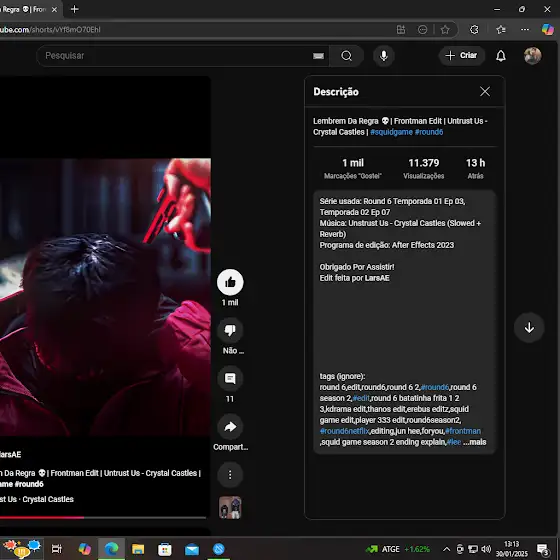Seek on the Short's red progress bar
This screenshot has width=560, height=560.
[103, 517]
